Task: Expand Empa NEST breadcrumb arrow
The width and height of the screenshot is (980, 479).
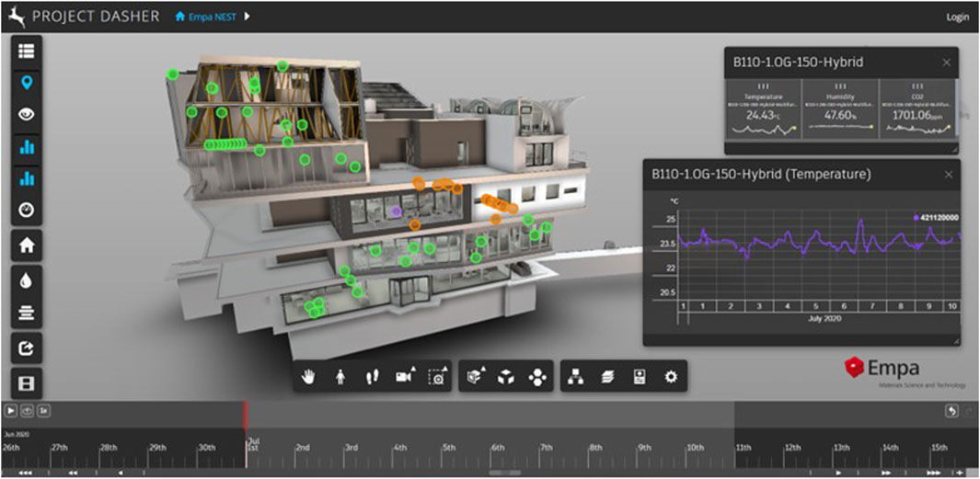Action: (247, 17)
